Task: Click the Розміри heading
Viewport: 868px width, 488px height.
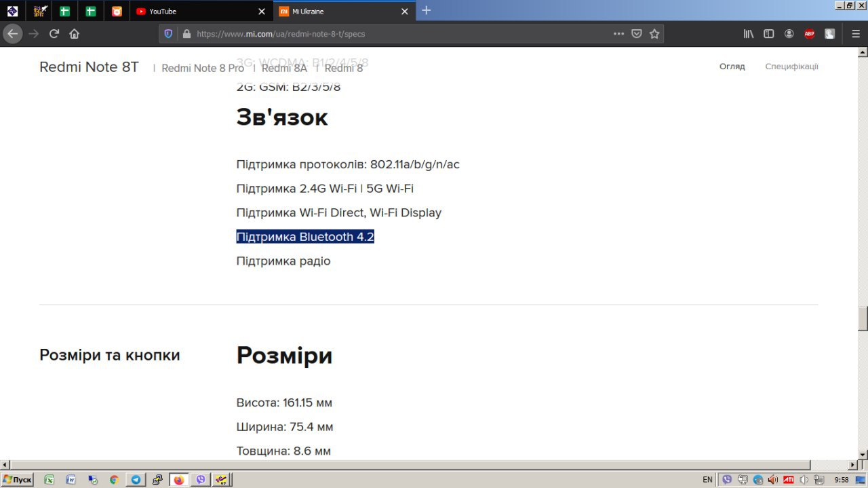Action: pyautogui.click(x=284, y=356)
